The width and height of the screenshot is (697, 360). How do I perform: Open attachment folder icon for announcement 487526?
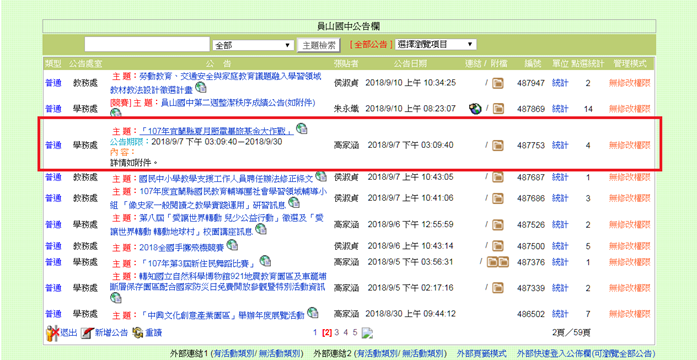point(498,224)
